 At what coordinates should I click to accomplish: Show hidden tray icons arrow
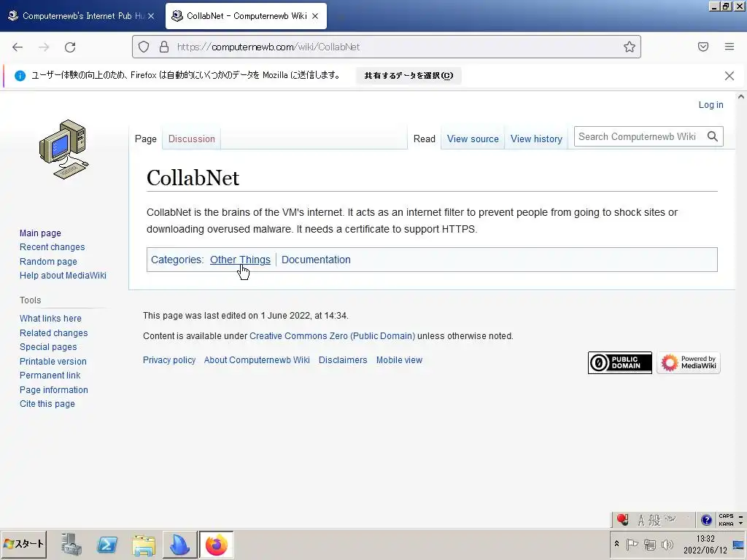pos(616,544)
